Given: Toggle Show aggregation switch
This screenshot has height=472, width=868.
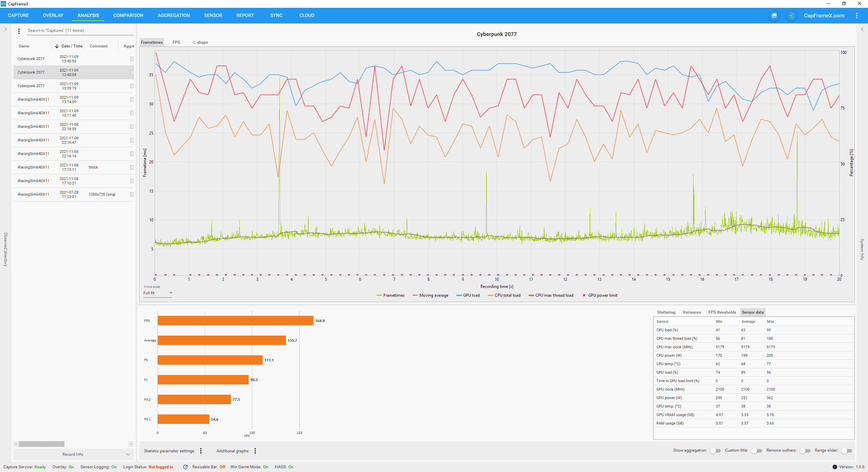Looking at the screenshot, I should pos(715,451).
